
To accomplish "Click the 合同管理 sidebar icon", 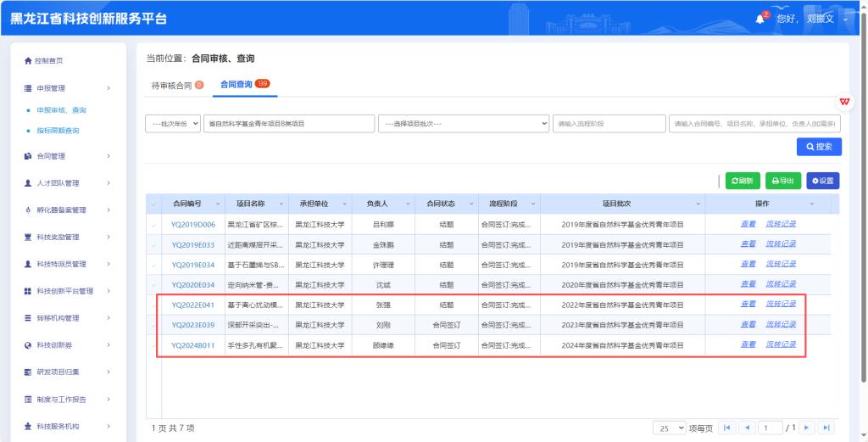I will tap(28, 156).
